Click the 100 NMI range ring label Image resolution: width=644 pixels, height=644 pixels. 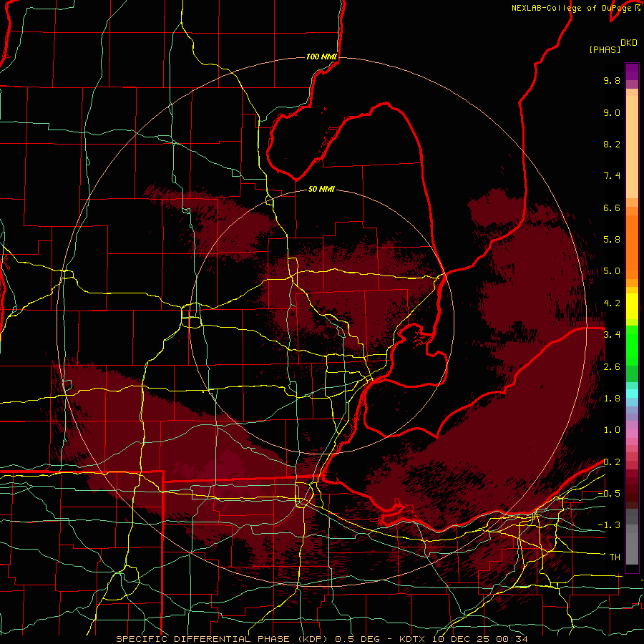coord(321,57)
